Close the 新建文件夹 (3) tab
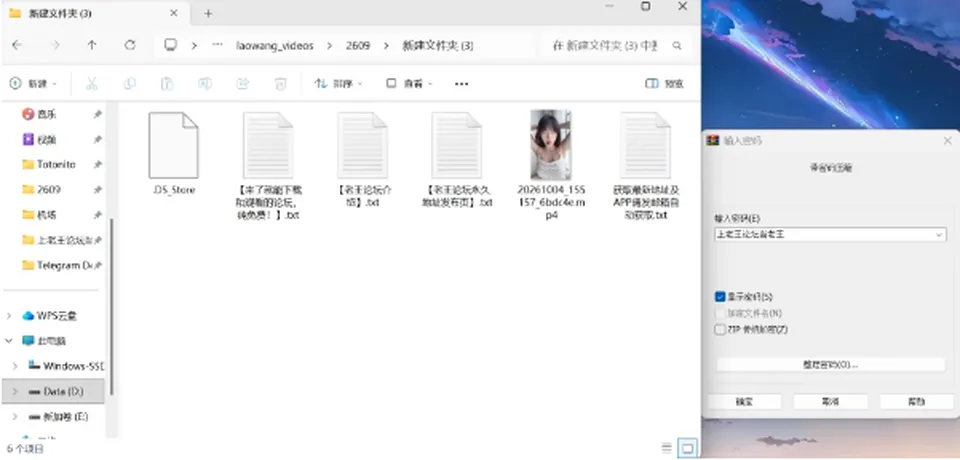The image size is (960, 460). click(174, 13)
